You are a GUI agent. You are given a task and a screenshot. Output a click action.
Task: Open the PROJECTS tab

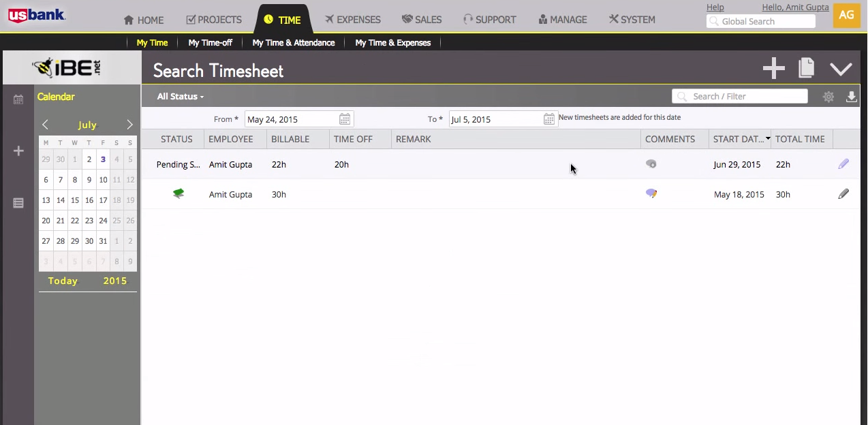pos(214,20)
